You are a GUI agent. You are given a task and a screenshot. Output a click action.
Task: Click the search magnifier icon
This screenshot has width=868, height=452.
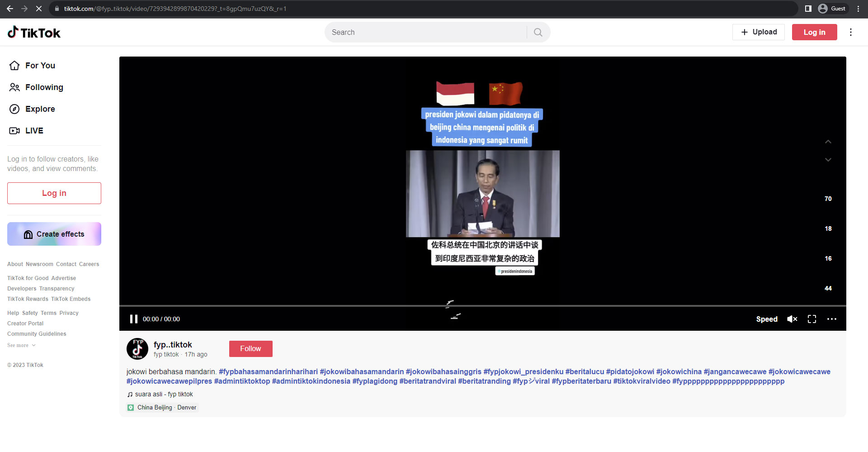coord(538,32)
